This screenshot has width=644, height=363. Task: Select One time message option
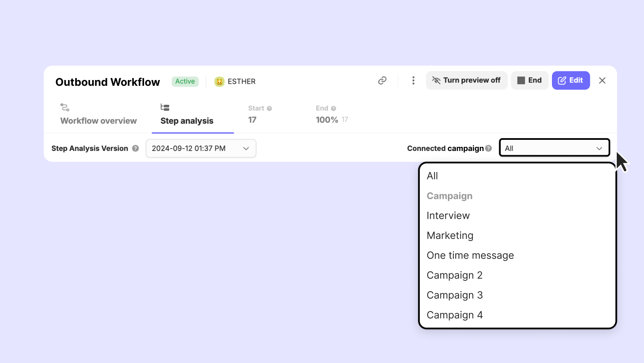tap(470, 255)
